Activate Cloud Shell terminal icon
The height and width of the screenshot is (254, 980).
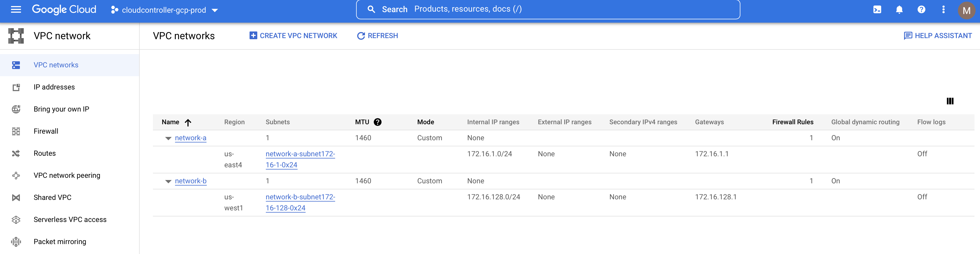877,10
